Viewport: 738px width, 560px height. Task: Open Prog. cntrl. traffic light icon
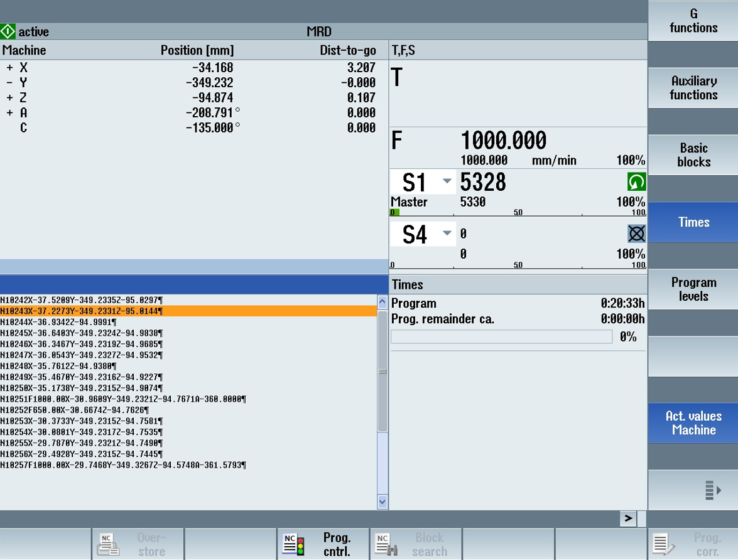[x=293, y=544]
